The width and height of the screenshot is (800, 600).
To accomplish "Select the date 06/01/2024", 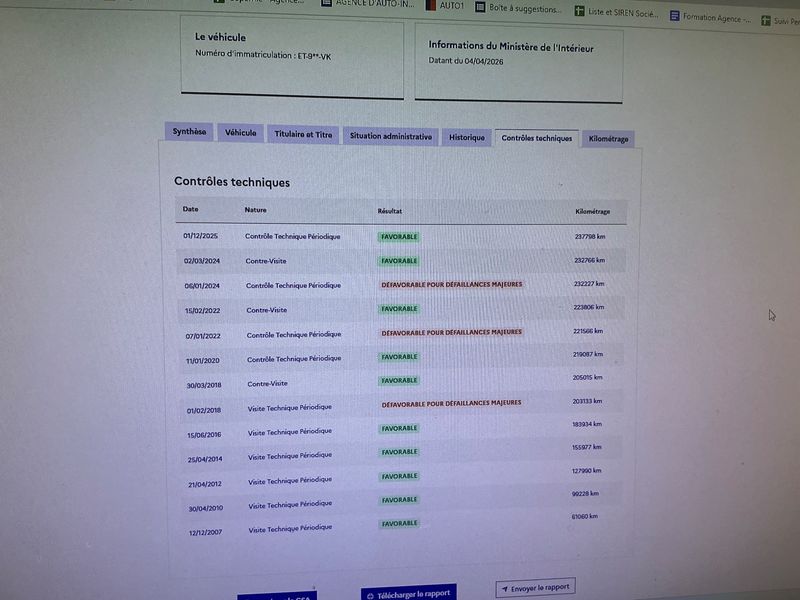I will pyautogui.click(x=202, y=286).
